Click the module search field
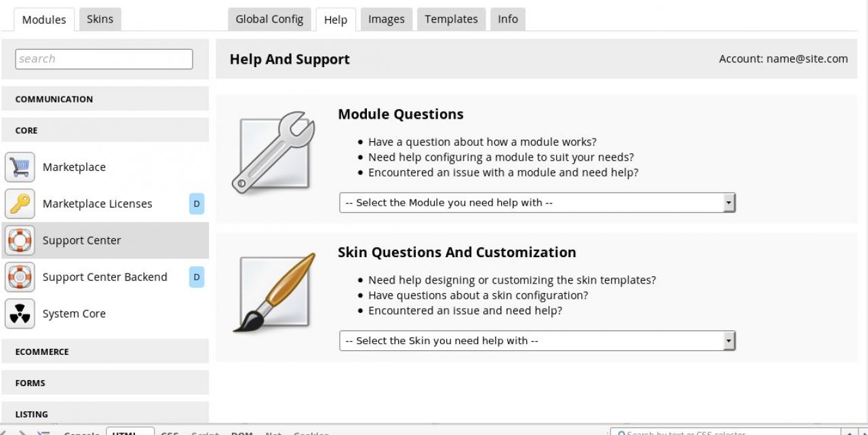 [104, 59]
